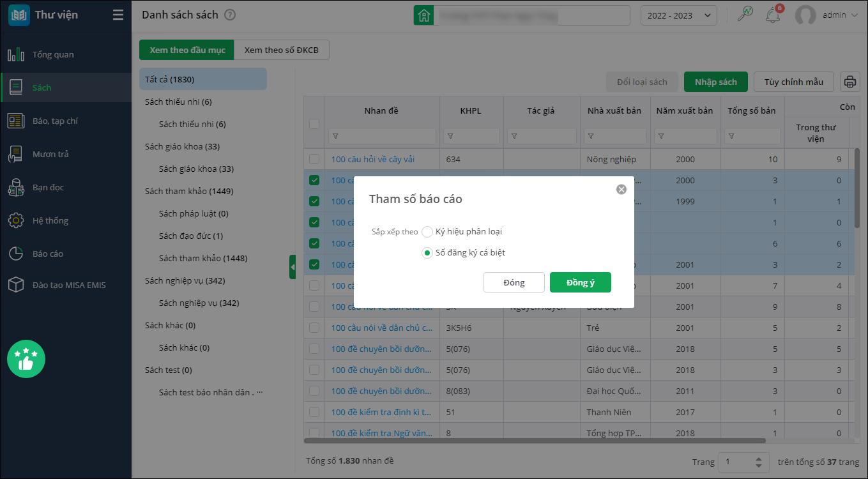The image size is (868, 479).
Task: Open Báo, tạp chí in sidebar
Action: (x=66, y=121)
